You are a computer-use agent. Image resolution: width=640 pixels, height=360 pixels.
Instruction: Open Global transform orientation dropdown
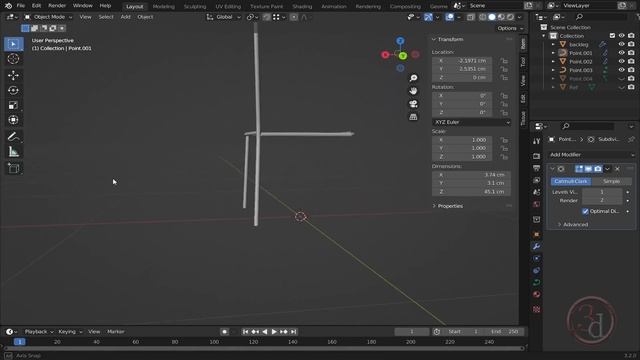click(x=224, y=17)
